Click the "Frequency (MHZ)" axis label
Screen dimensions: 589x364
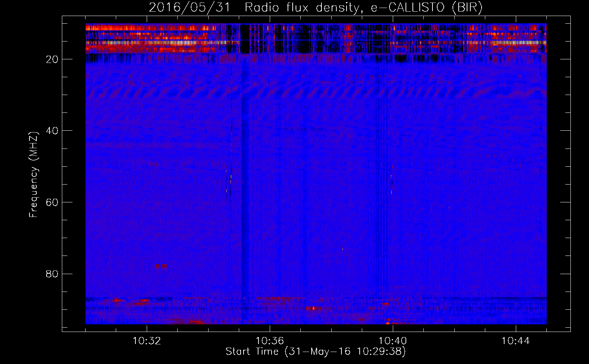click(x=33, y=175)
